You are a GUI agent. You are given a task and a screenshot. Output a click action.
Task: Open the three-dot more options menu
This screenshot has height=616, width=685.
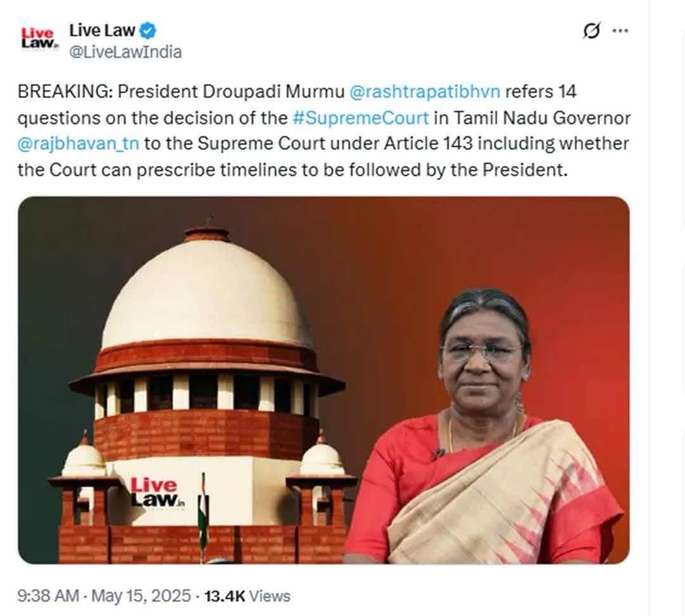coord(620,30)
